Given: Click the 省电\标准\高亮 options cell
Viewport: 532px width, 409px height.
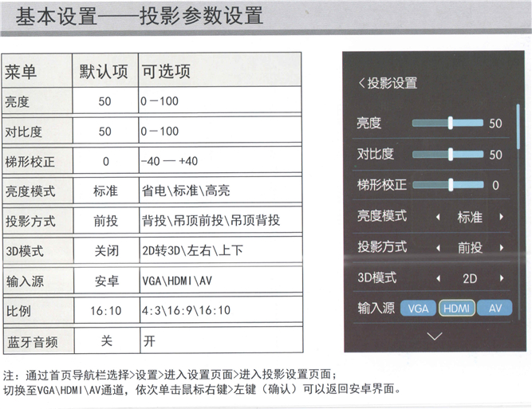Looking at the screenshot, I should 220,191.
